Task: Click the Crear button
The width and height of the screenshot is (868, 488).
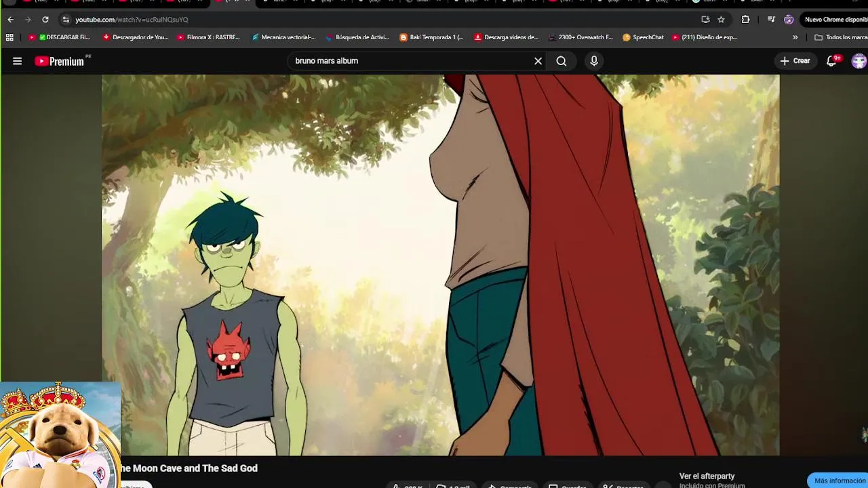Action: tap(795, 61)
